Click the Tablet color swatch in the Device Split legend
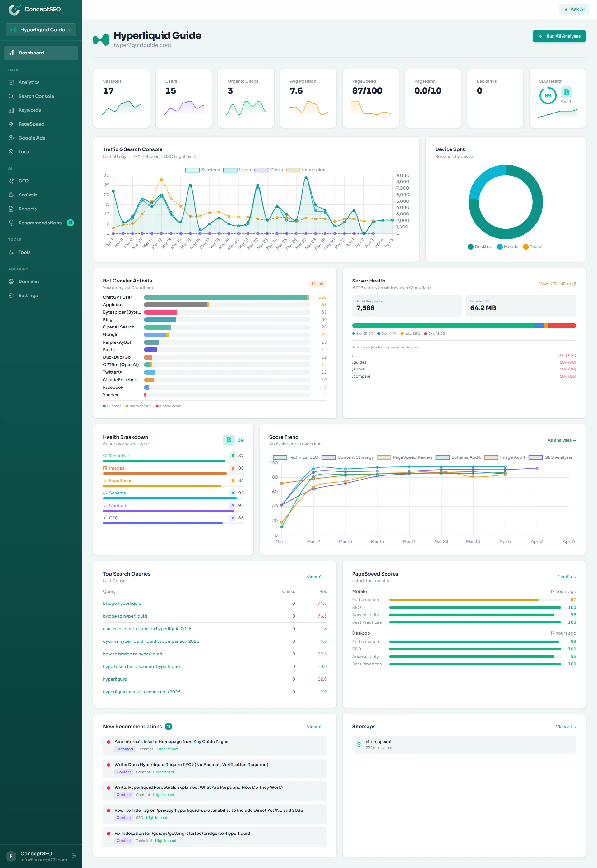This screenshot has width=597, height=868. pos(525,246)
